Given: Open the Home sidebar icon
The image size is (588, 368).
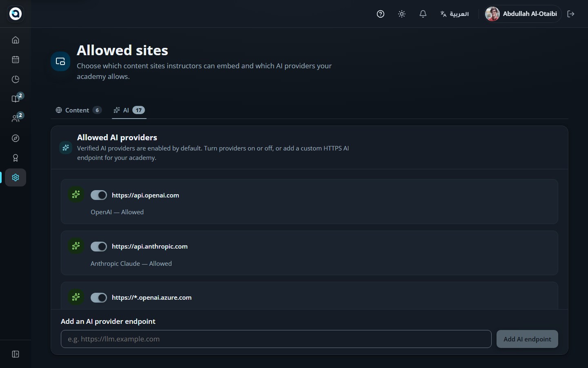Looking at the screenshot, I should click(16, 40).
